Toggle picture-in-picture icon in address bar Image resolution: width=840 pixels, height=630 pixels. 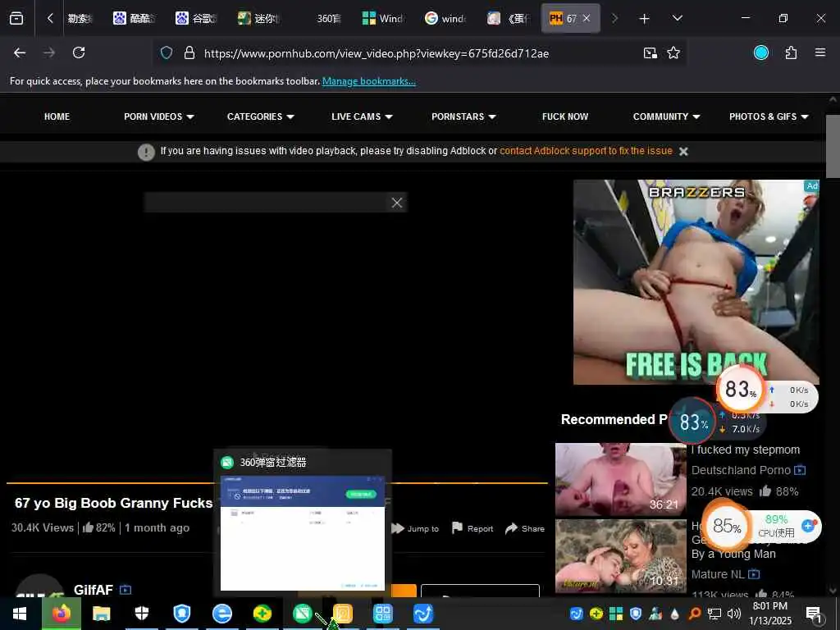tap(651, 52)
